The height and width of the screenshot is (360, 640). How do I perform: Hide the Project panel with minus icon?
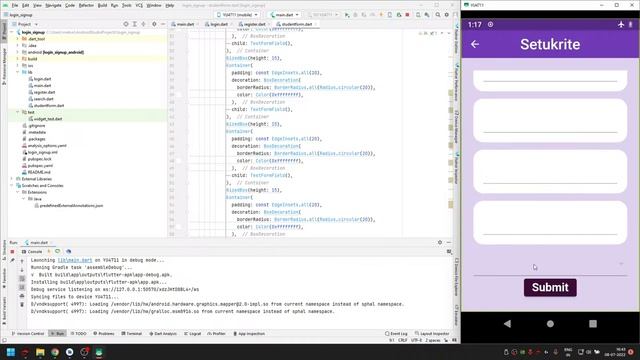tap(163, 24)
